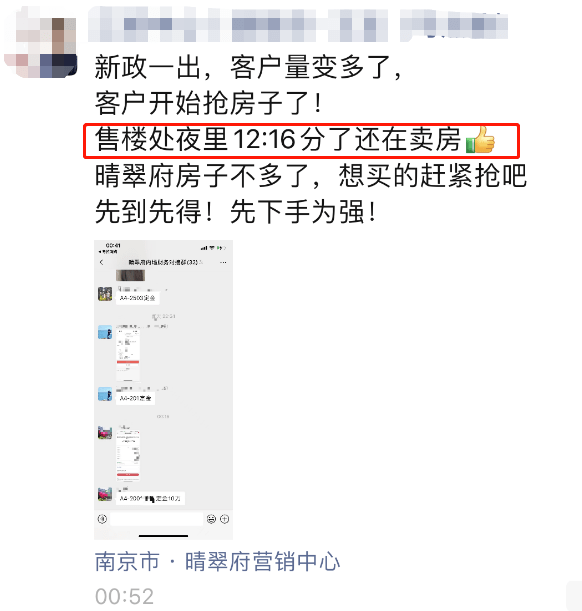Viewport: 582px width, 611px height.
Task: Open second image message from flower avatar
Action: 128,455
